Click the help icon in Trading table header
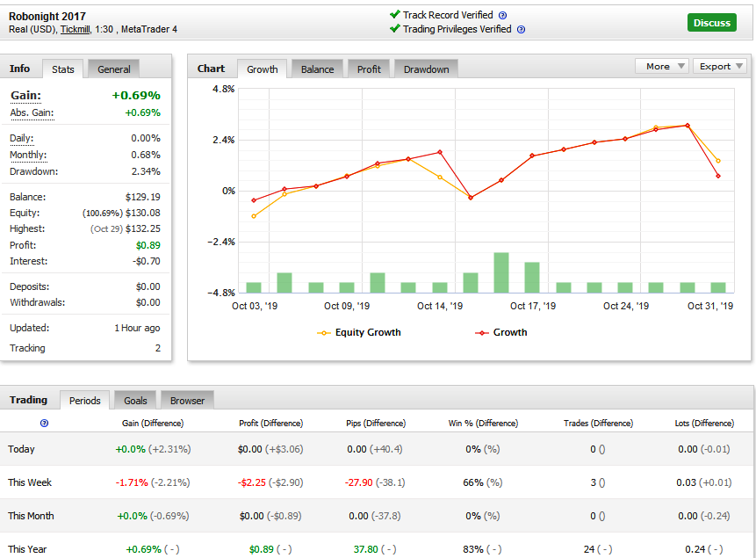The height and width of the screenshot is (558, 756). (x=45, y=424)
